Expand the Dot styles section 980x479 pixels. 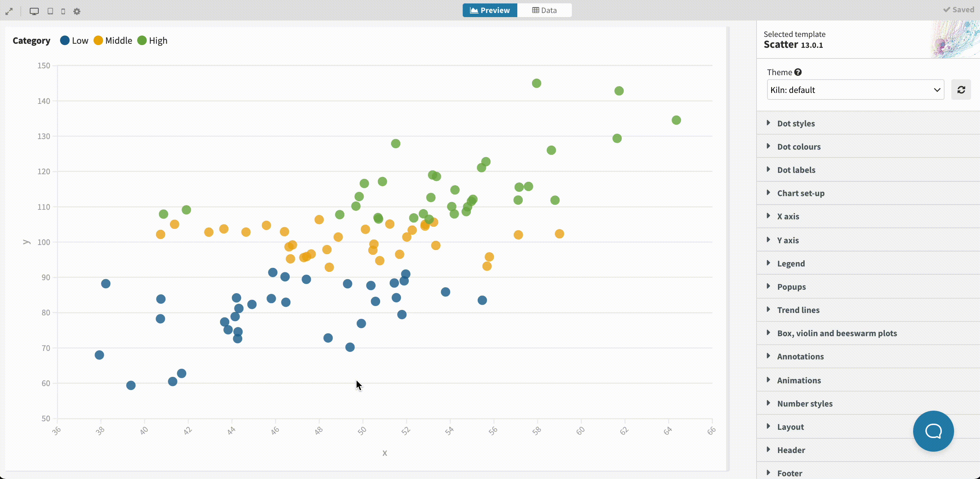point(796,123)
